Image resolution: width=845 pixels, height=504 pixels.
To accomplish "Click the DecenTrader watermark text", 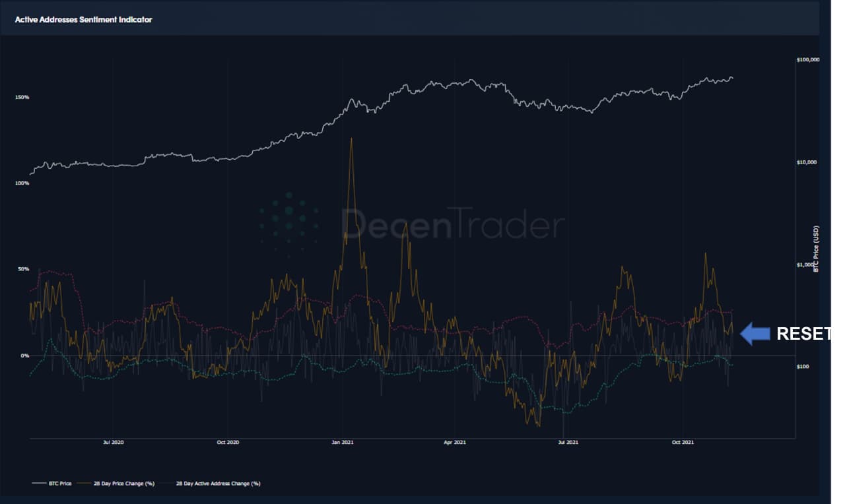I will [453, 223].
